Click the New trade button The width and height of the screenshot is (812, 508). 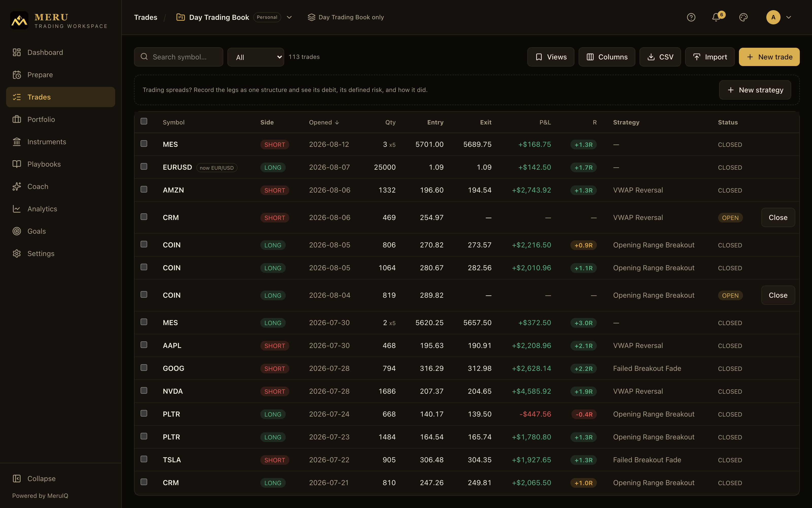tap(769, 57)
